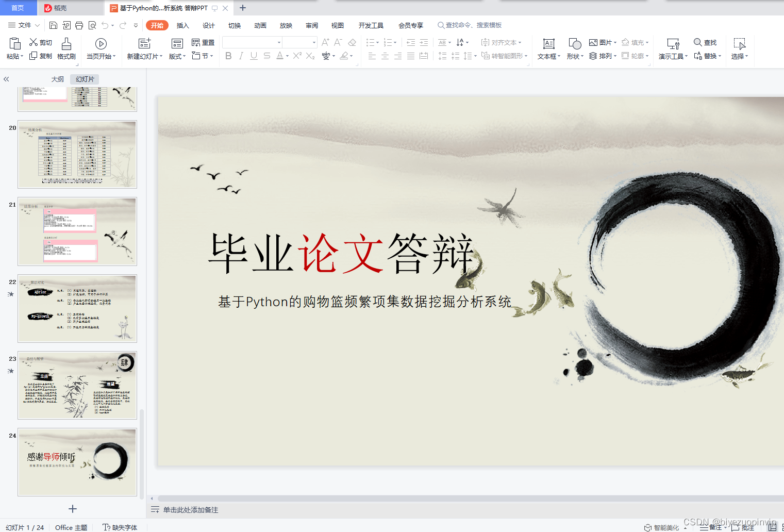Image resolution: width=784 pixels, height=532 pixels.
Task: Toggle left text alignment
Action: (x=372, y=56)
